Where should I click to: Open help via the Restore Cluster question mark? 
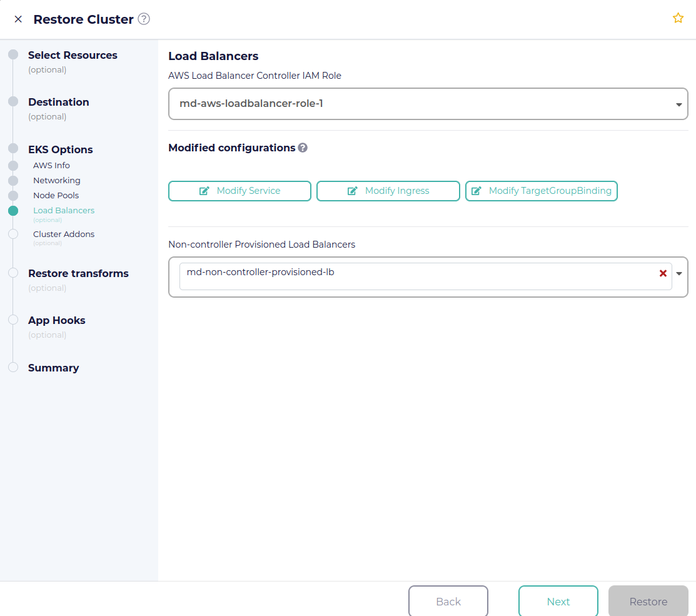point(143,19)
